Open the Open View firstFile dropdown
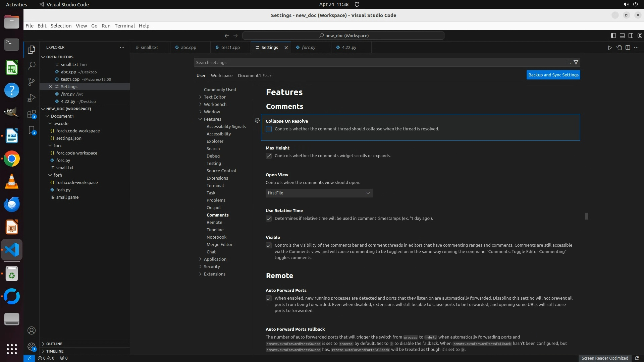 point(319,193)
